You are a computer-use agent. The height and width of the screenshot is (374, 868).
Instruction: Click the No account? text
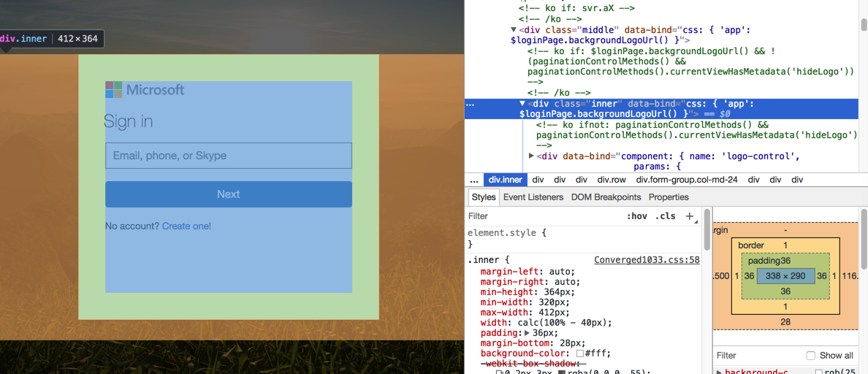point(132,226)
